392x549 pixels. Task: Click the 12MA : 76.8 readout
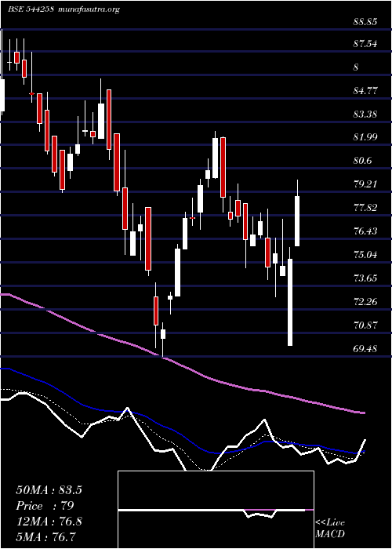(49, 522)
